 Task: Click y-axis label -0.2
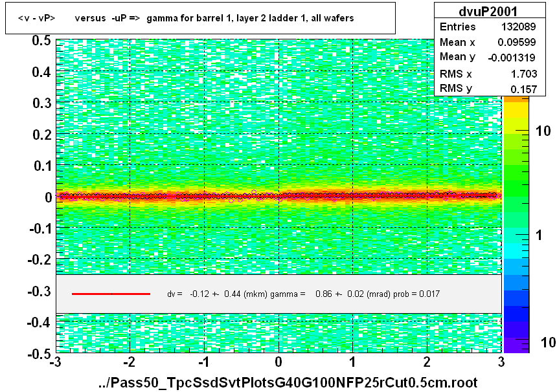click(x=40, y=259)
